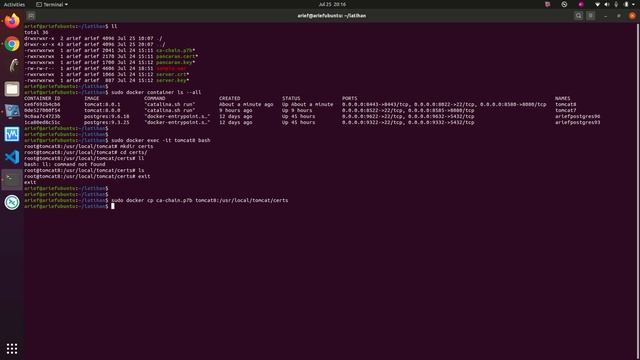This screenshot has height=360, width=640.
Task: Click the purple round tray icon in top bar
Action: pos(581,4)
